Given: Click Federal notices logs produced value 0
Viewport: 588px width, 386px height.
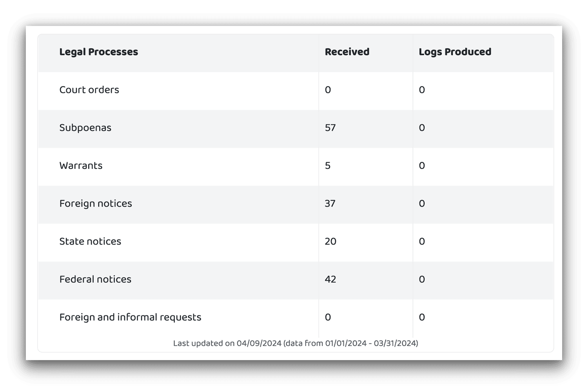Looking at the screenshot, I should coord(422,279).
